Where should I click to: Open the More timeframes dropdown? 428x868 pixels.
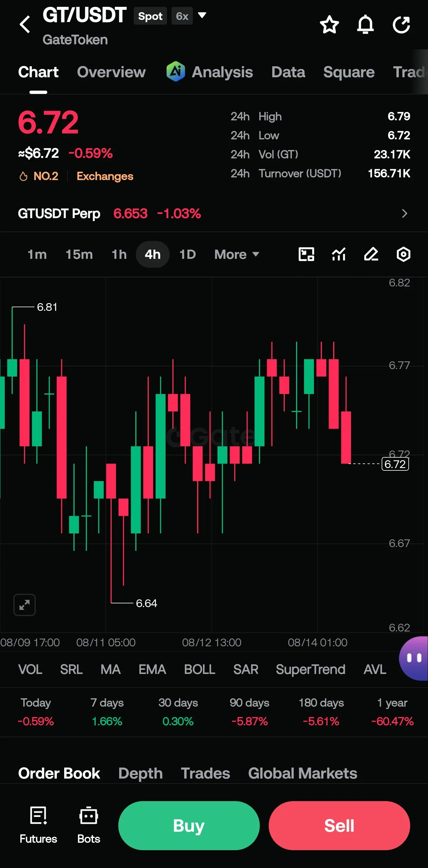click(x=237, y=254)
